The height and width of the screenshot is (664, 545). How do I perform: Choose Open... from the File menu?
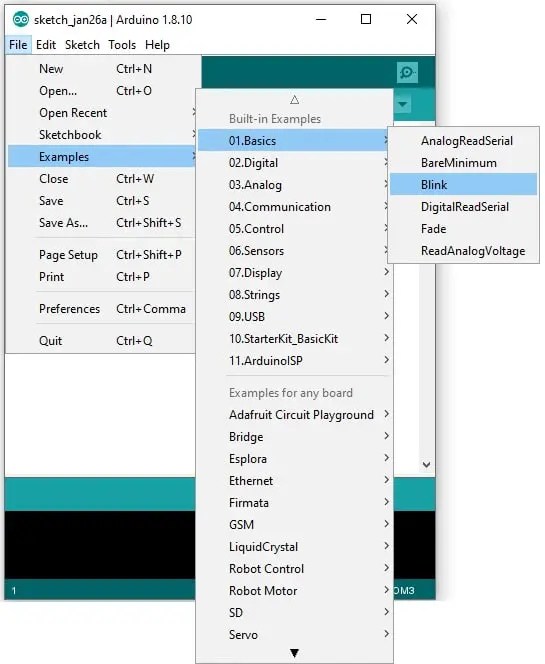click(x=102, y=91)
